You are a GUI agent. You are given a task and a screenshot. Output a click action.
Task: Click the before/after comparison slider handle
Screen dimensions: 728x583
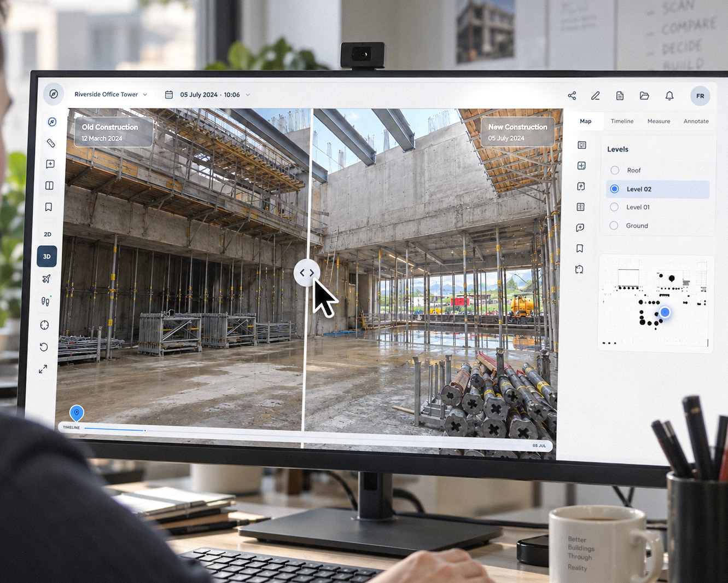pos(307,273)
